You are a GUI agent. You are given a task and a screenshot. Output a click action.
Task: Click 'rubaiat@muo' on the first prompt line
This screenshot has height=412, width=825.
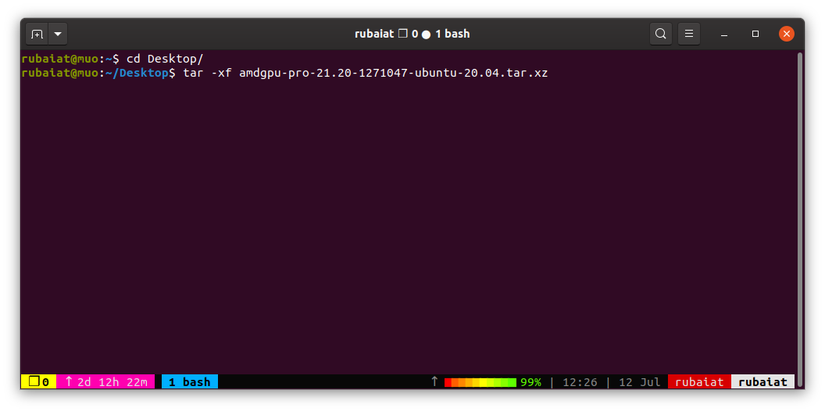pos(59,58)
